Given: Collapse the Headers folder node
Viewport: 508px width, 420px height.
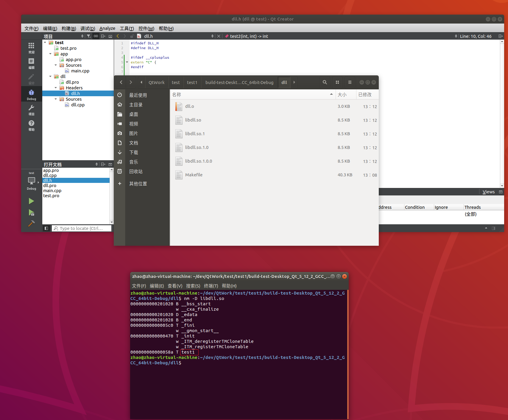Looking at the screenshot, I should (x=56, y=88).
